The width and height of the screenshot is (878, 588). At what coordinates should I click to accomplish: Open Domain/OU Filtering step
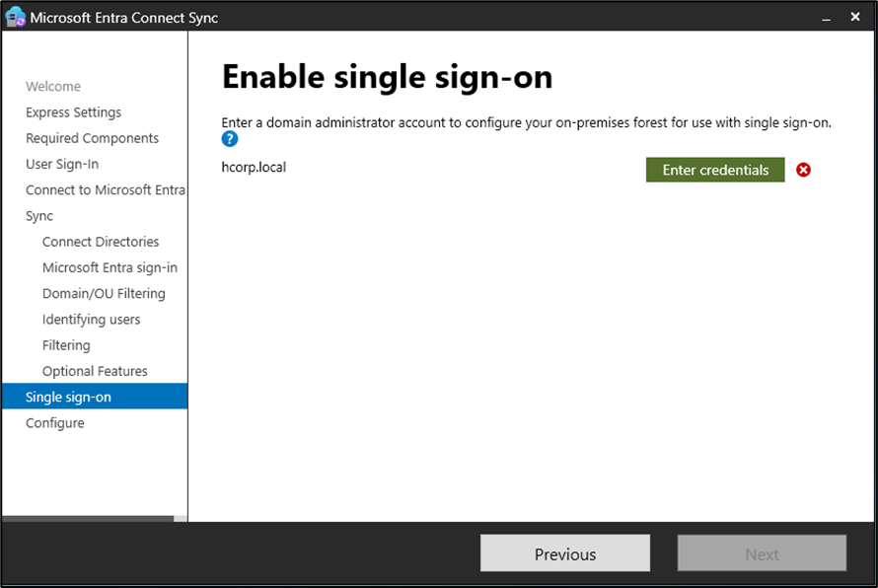(104, 293)
